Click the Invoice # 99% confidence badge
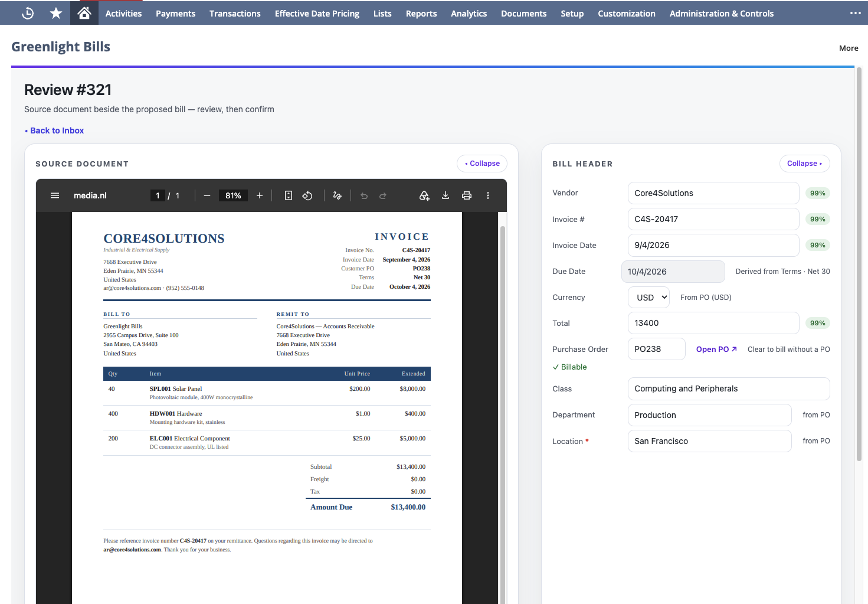The height and width of the screenshot is (604, 868). (818, 219)
